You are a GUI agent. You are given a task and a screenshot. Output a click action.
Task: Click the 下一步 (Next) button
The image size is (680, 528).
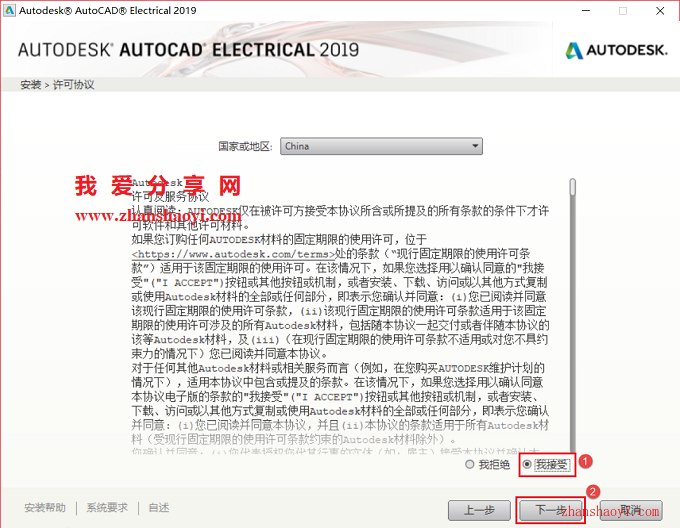(551, 510)
